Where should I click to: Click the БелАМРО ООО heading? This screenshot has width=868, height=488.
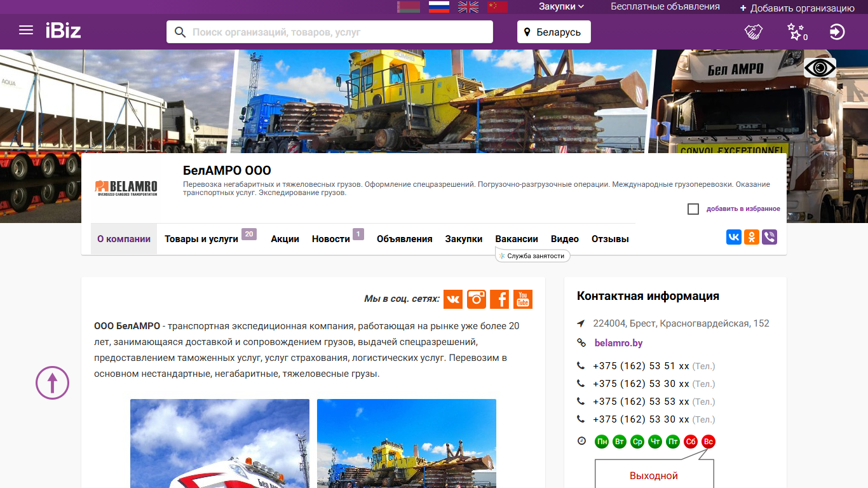(227, 170)
